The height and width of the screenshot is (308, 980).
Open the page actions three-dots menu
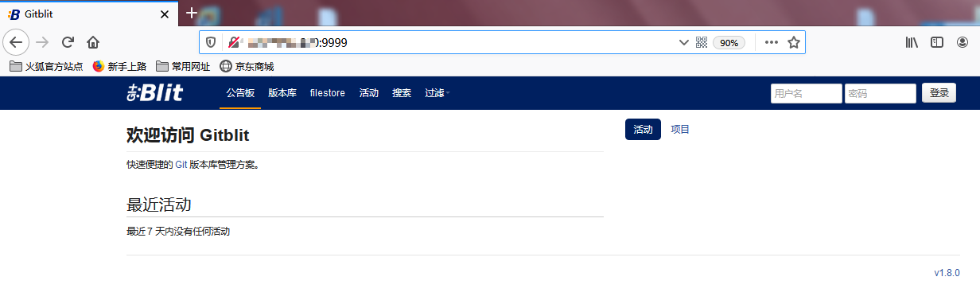pyautogui.click(x=771, y=42)
